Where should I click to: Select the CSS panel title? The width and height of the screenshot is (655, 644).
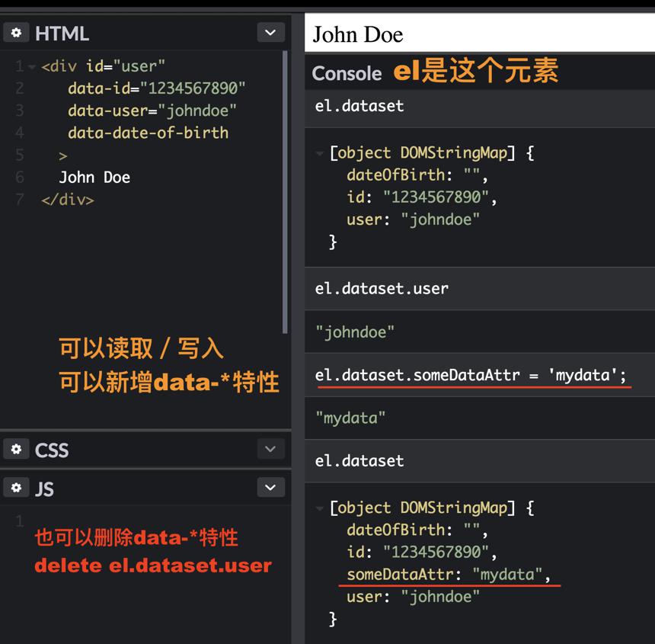pyautogui.click(x=52, y=450)
